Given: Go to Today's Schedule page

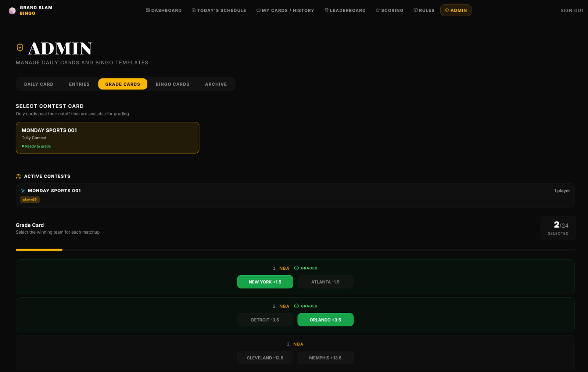Looking at the screenshot, I should pos(219,11).
